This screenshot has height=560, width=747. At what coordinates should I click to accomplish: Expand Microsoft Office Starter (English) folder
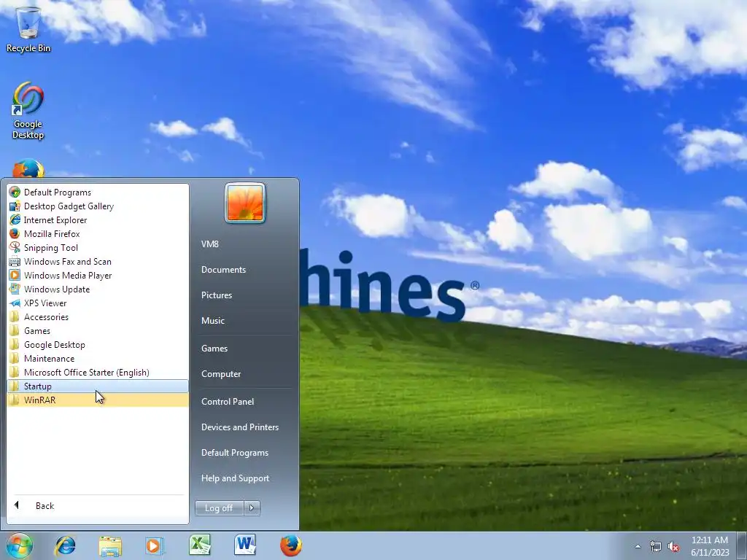pyautogui.click(x=98, y=373)
